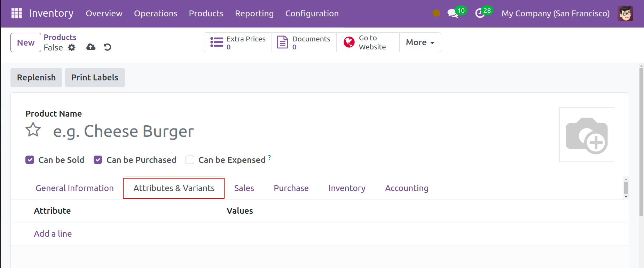644x268 pixels.
Task: Open the user avatar menu
Action: point(625,14)
